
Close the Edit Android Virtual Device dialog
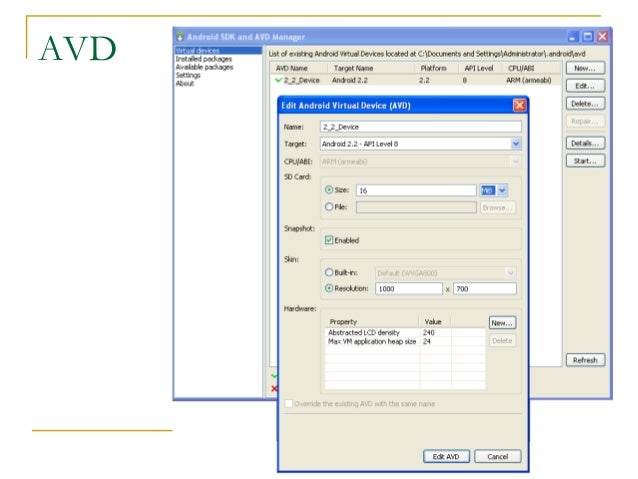click(519, 105)
